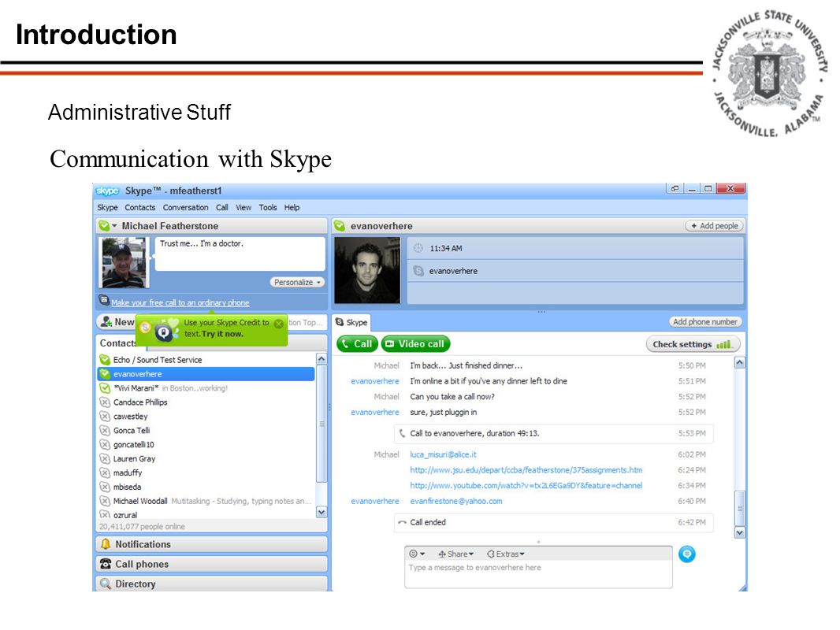This screenshot has width=840, height=630.
Task: Expand the Notifications panel
Action: pyautogui.click(x=212, y=544)
